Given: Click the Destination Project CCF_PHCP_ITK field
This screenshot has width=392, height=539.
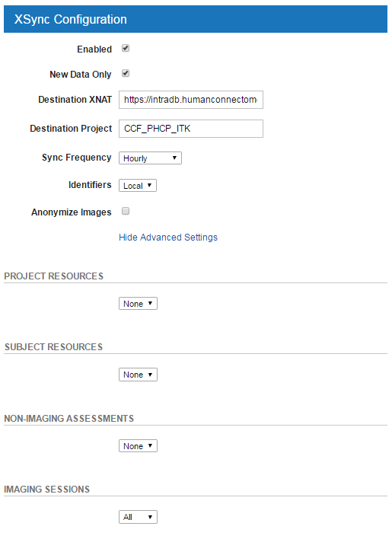Looking at the screenshot, I should [191, 129].
